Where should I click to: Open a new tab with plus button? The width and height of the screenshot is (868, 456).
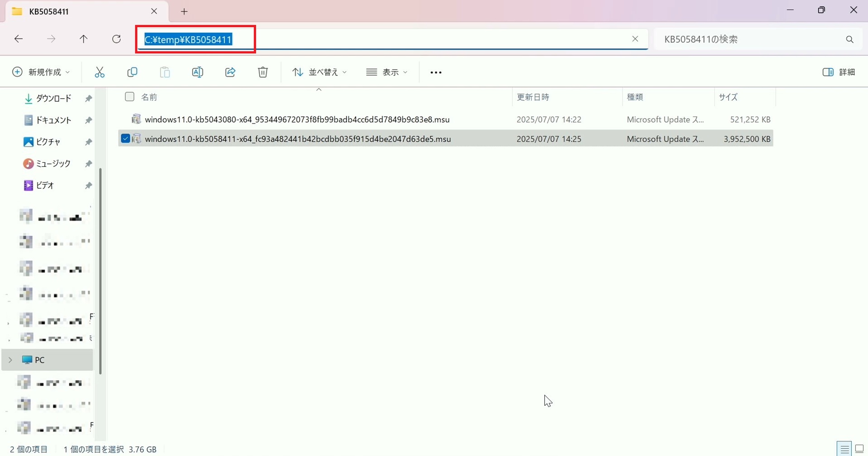(184, 12)
